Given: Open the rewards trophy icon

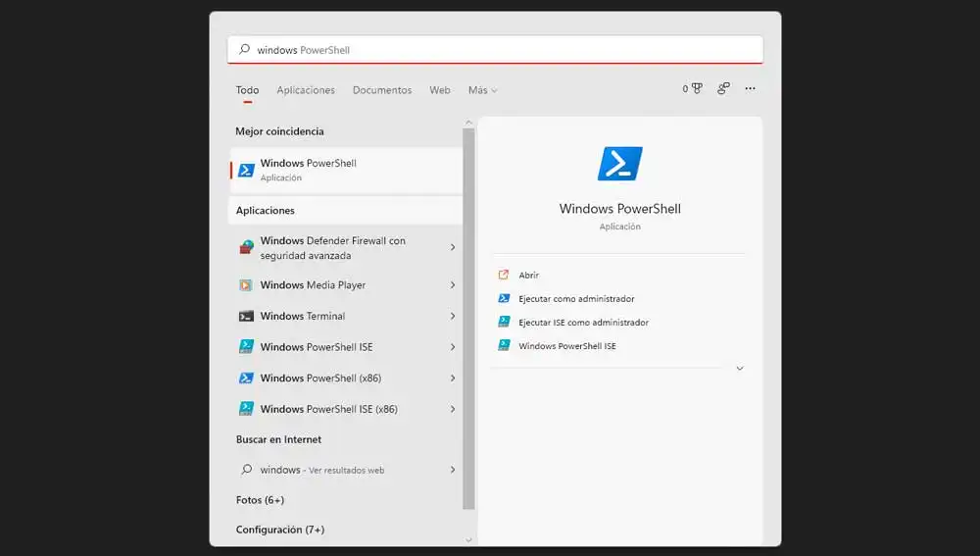Looking at the screenshot, I should coord(697,89).
